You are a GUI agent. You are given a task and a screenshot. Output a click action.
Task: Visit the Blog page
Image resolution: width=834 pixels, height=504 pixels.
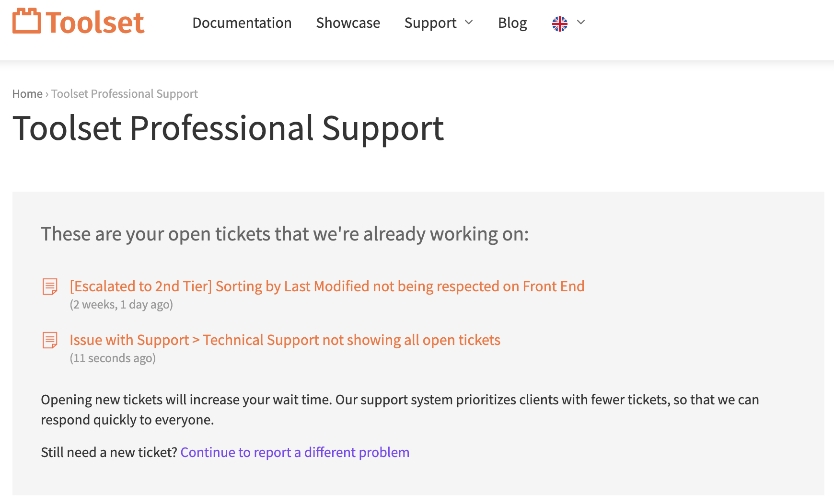point(512,23)
